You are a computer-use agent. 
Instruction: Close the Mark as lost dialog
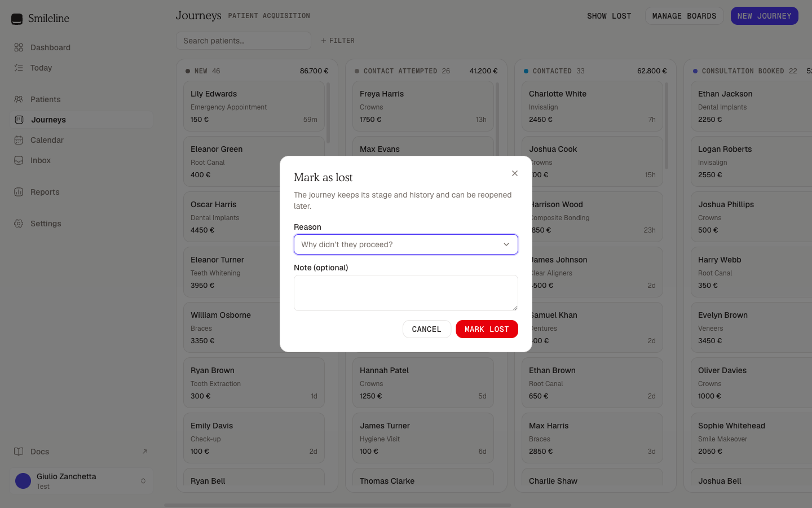point(515,173)
